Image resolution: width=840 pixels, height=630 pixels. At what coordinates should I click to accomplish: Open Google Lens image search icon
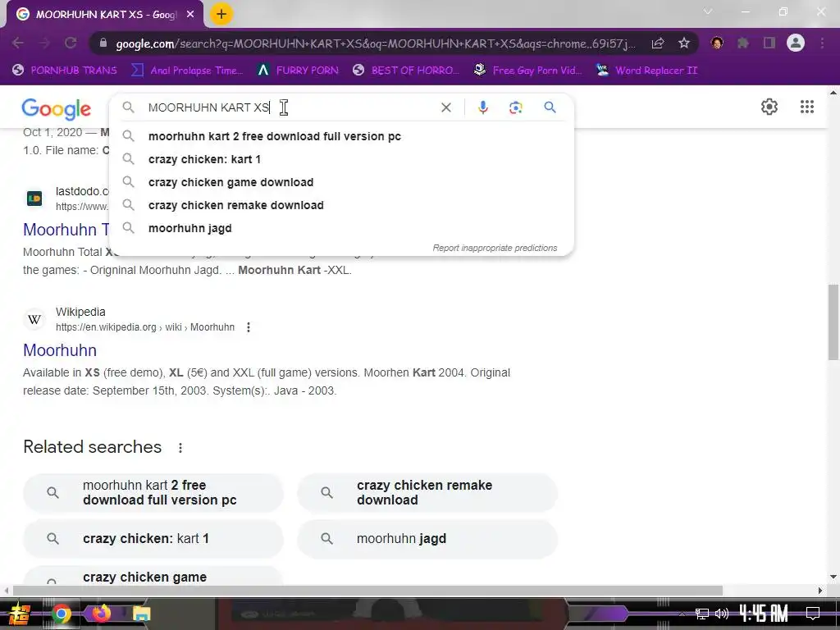pos(515,107)
